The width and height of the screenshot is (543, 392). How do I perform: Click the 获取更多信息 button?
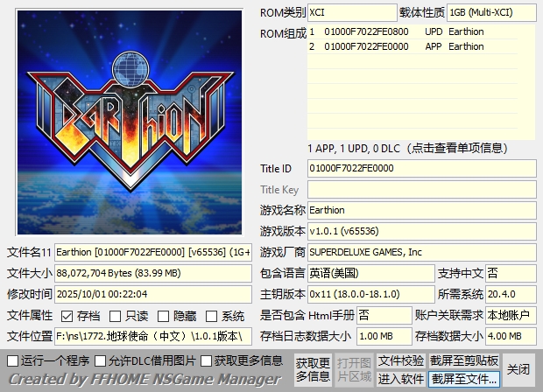pyautogui.click(x=312, y=370)
